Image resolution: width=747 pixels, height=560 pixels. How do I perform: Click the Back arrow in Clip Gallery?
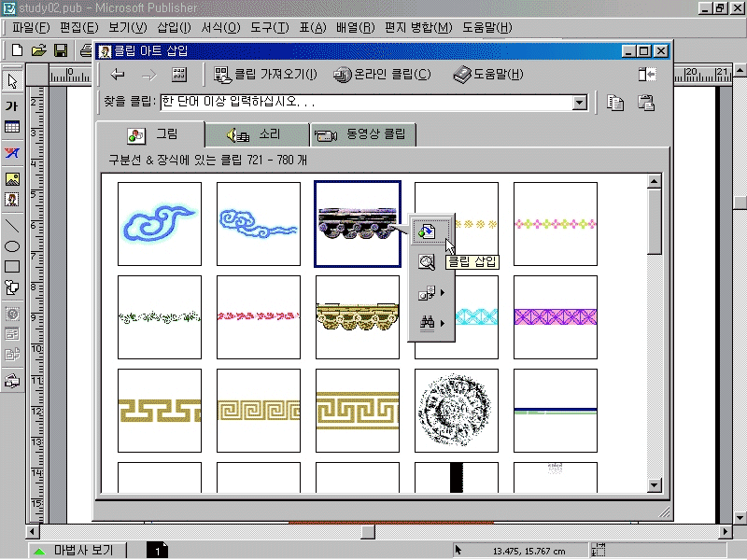click(x=118, y=75)
